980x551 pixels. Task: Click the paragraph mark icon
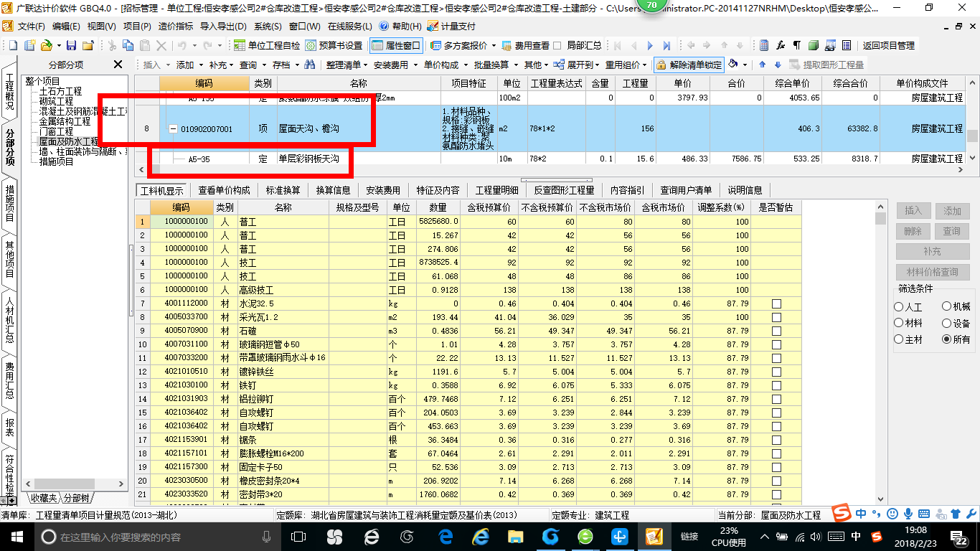[x=796, y=45]
